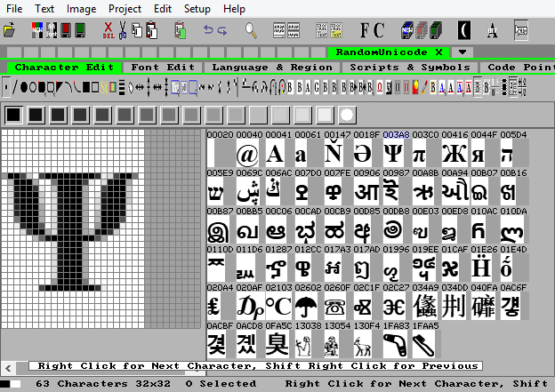Switch to the Font Edit tab

point(163,68)
